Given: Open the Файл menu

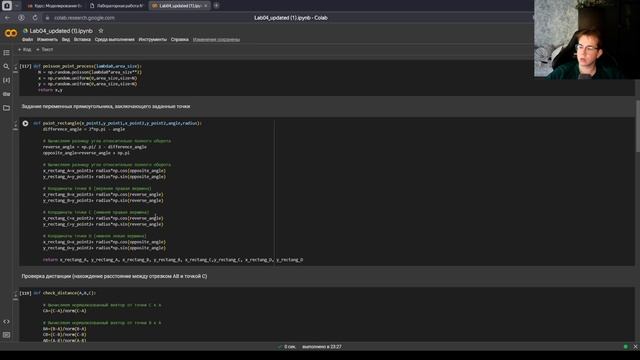Looking at the screenshot, I should pos(27,40).
